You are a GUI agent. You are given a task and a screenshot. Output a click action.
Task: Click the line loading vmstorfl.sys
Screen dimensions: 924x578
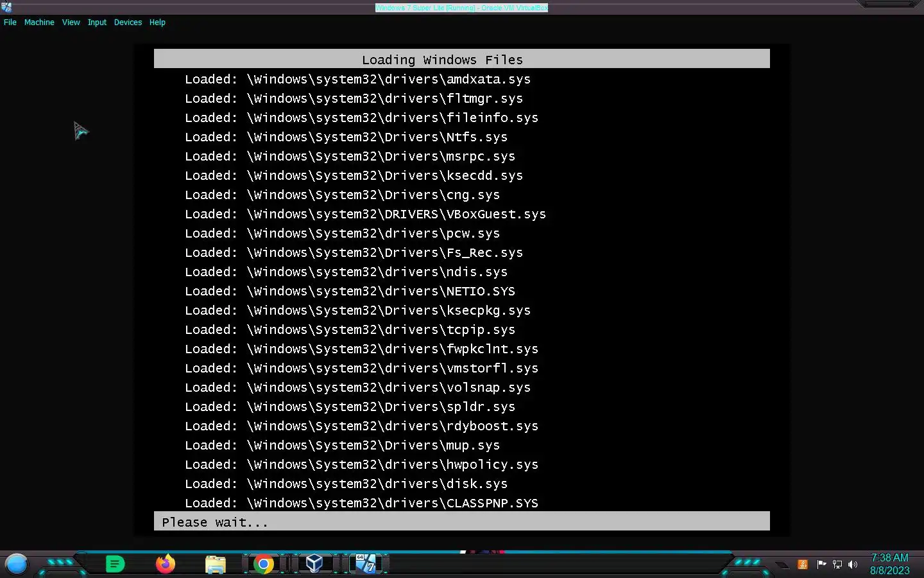tap(361, 368)
